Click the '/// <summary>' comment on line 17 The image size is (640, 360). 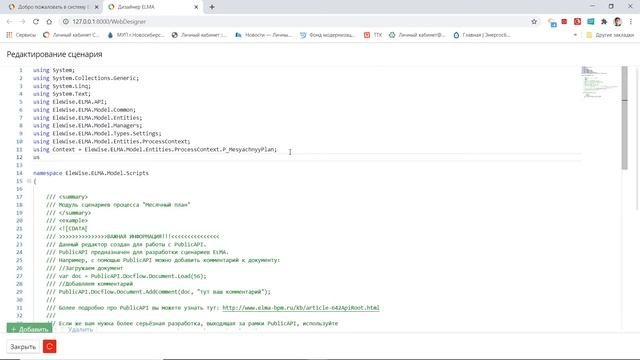point(67,197)
